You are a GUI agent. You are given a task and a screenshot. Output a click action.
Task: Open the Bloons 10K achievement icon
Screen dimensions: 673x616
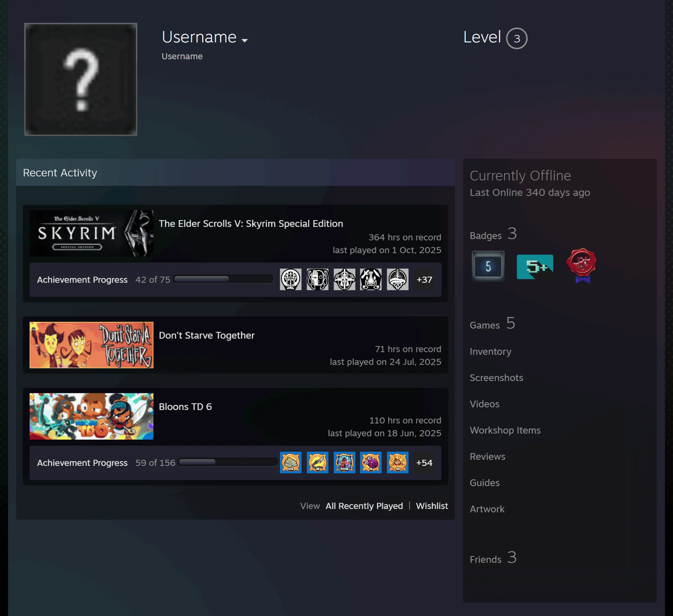tap(291, 462)
